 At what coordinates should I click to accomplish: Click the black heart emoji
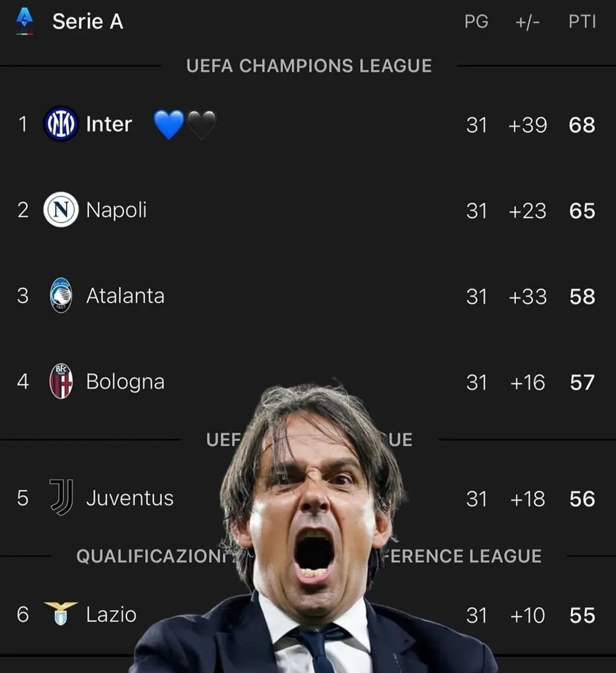[201, 124]
